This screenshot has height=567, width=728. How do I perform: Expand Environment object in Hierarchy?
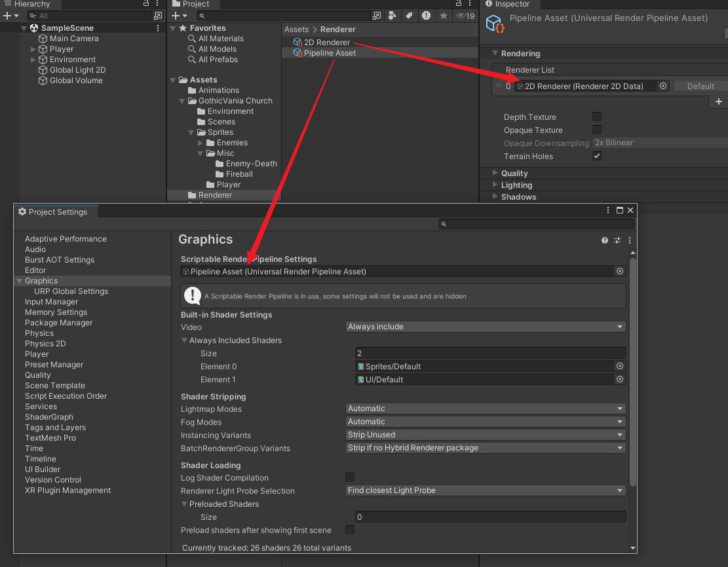33,60
